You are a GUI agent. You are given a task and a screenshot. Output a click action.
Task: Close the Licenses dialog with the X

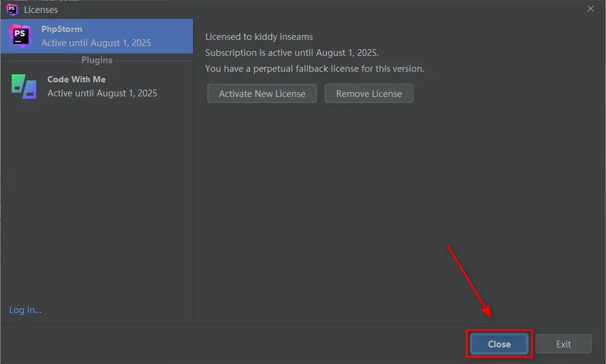pyautogui.click(x=590, y=9)
